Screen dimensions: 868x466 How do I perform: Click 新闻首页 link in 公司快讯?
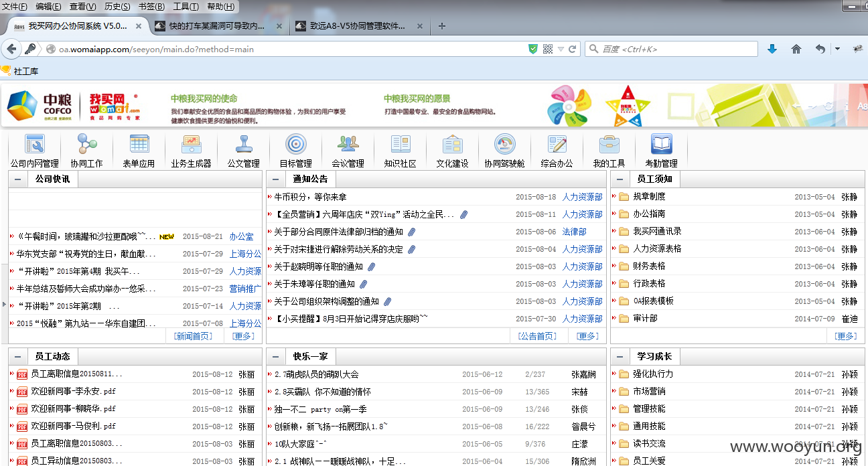(193, 336)
